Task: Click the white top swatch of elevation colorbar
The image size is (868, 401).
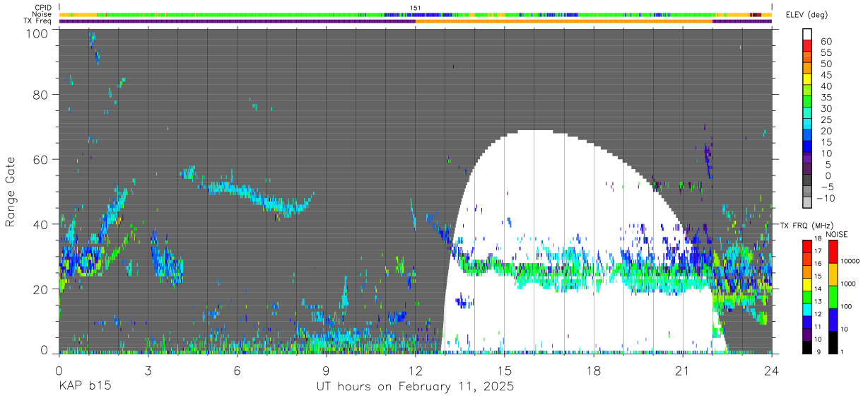Action: coord(807,34)
